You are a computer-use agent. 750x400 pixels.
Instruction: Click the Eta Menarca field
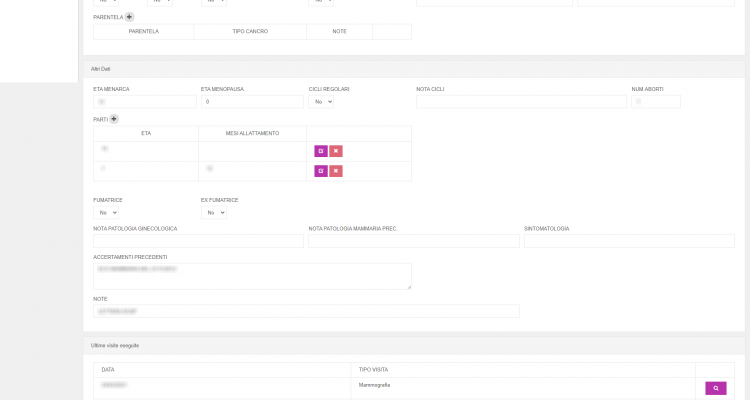point(144,102)
